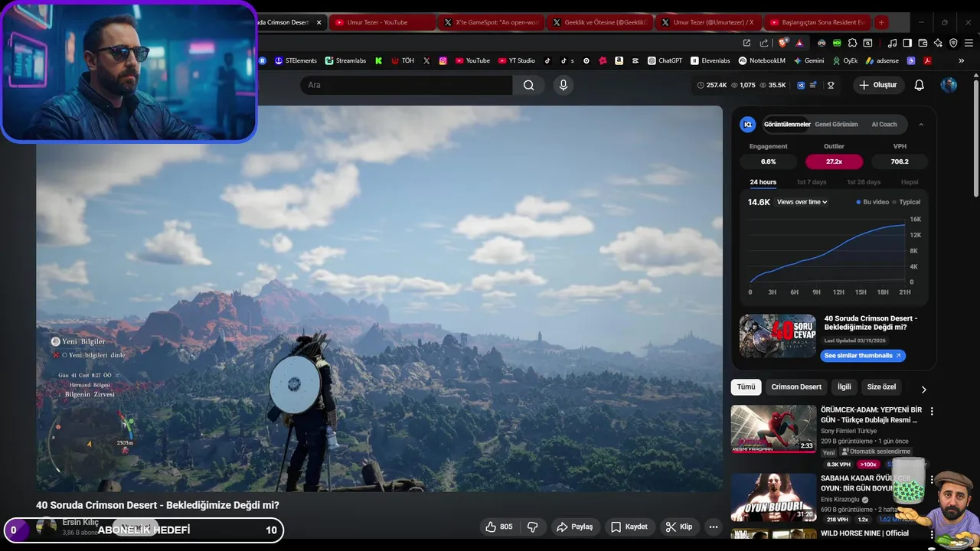The image size is (980, 551).
Task: Toggle the Bu video chart legend
Action: pos(873,202)
